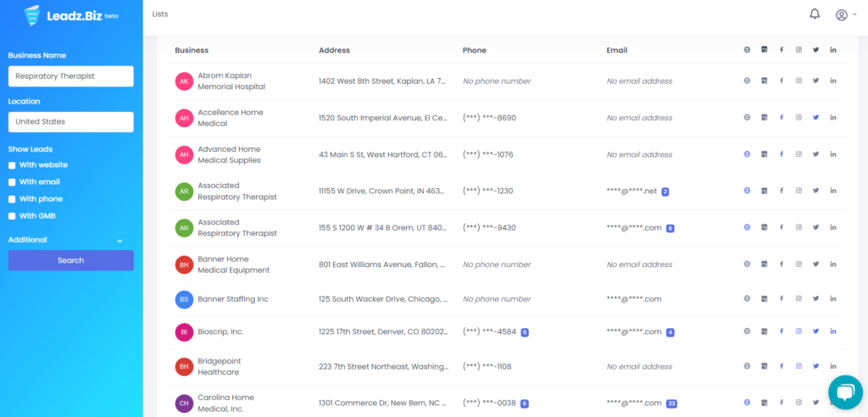Image resolution: width=868 pixels, height=417 pixels.
Task: Click the Business Name input field
Action: tap(71, 76)
